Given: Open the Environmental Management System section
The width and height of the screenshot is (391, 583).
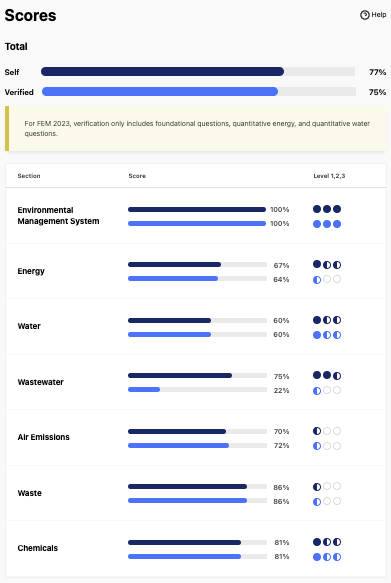Looking at the screenshot, I should click(196, 216).
